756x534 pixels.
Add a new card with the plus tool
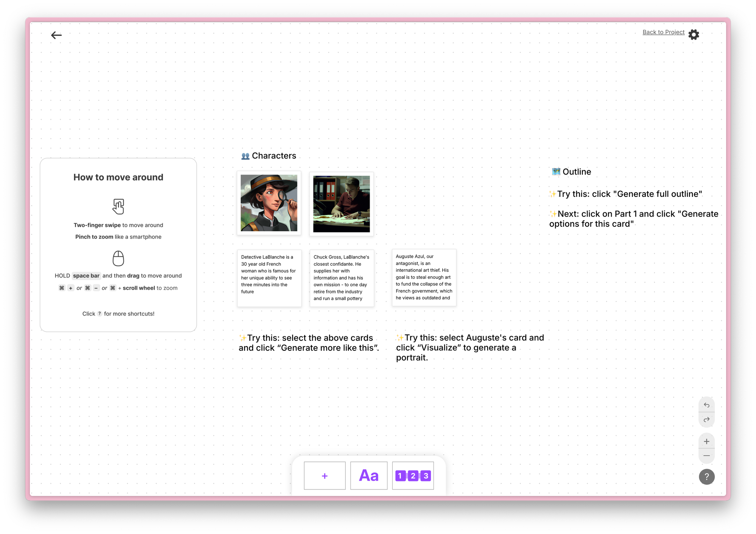pyautogui.click(x=325, y=476)
